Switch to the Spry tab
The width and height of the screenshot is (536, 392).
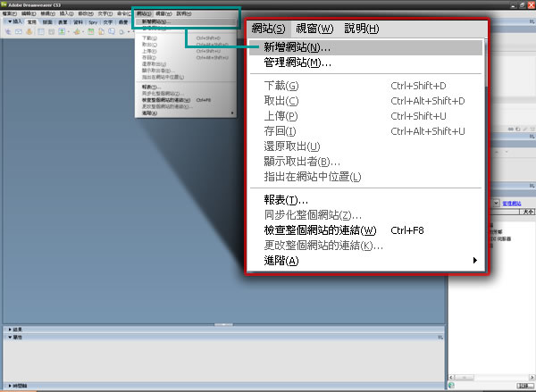(93, 22)
